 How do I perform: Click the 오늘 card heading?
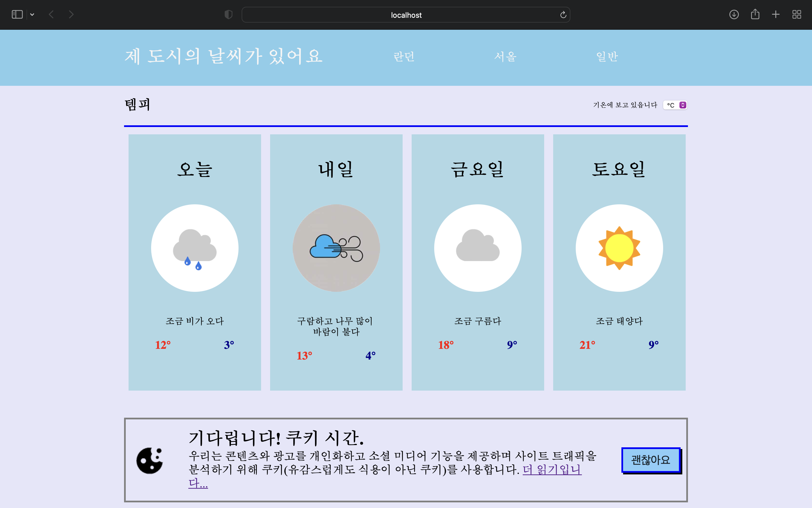coord(195,169)
